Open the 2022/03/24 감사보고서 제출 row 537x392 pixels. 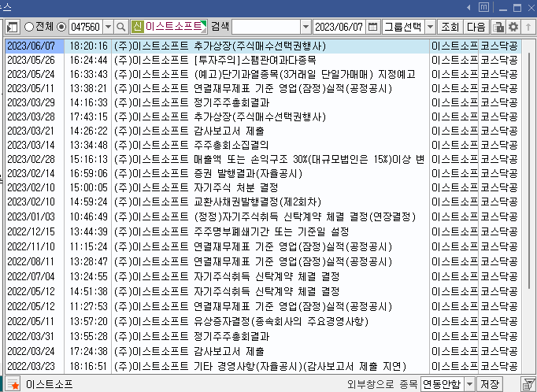pyautogui.click(x=263, y=352)
